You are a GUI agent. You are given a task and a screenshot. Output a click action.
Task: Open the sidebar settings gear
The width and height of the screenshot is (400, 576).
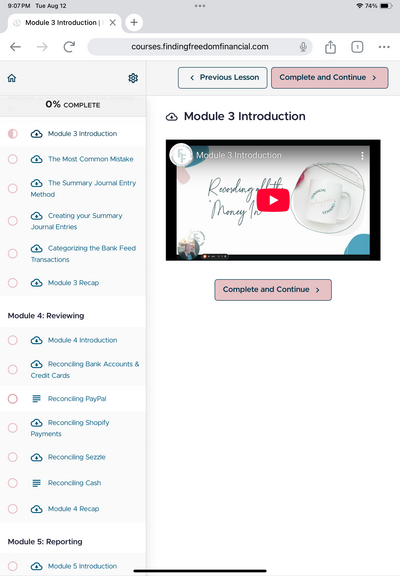click(x=133, y=78)
